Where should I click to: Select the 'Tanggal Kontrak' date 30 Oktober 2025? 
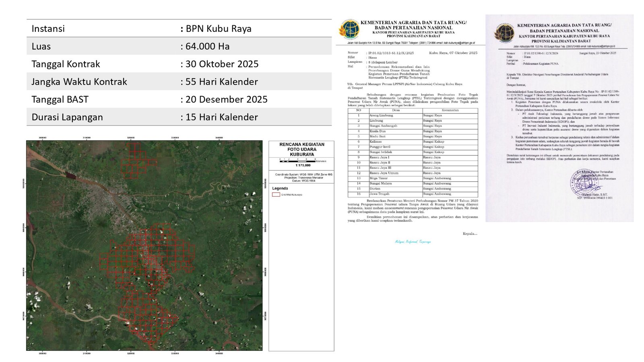click(222, 64)
